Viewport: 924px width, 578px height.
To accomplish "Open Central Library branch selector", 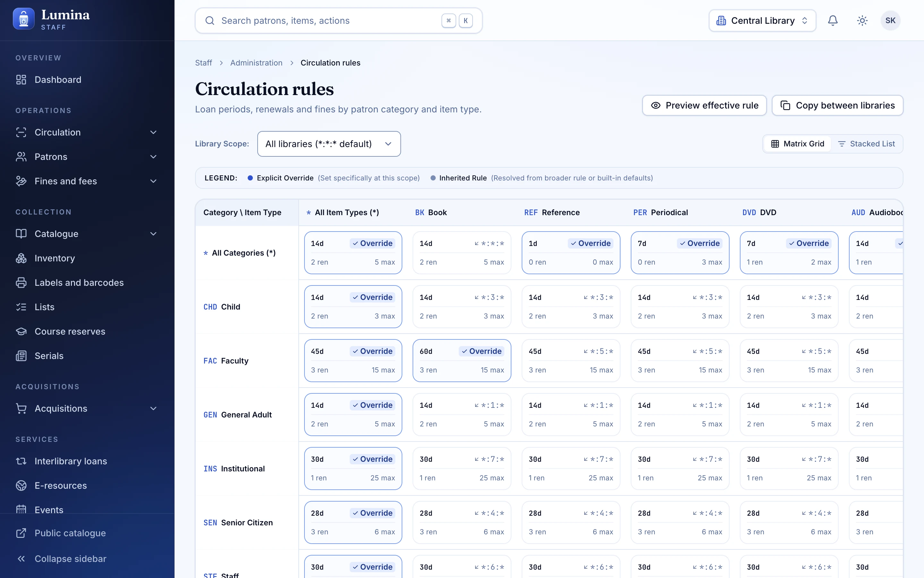I will [762, 21].
